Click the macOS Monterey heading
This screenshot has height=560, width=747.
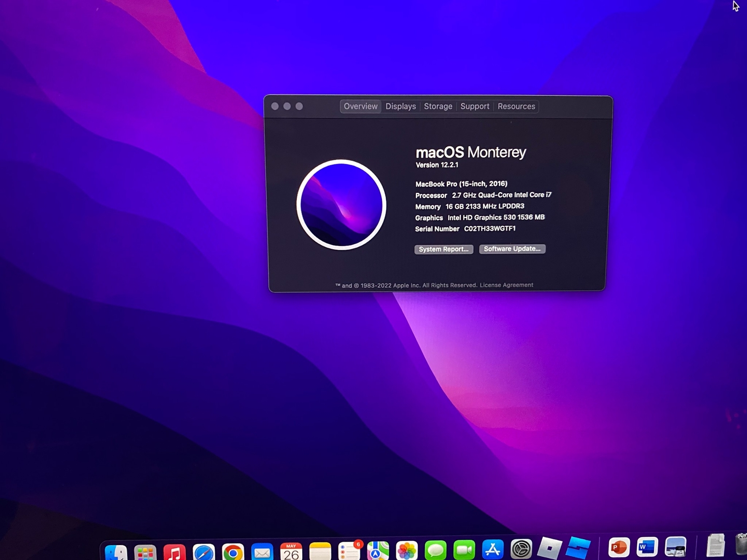(x=471, y=152)
